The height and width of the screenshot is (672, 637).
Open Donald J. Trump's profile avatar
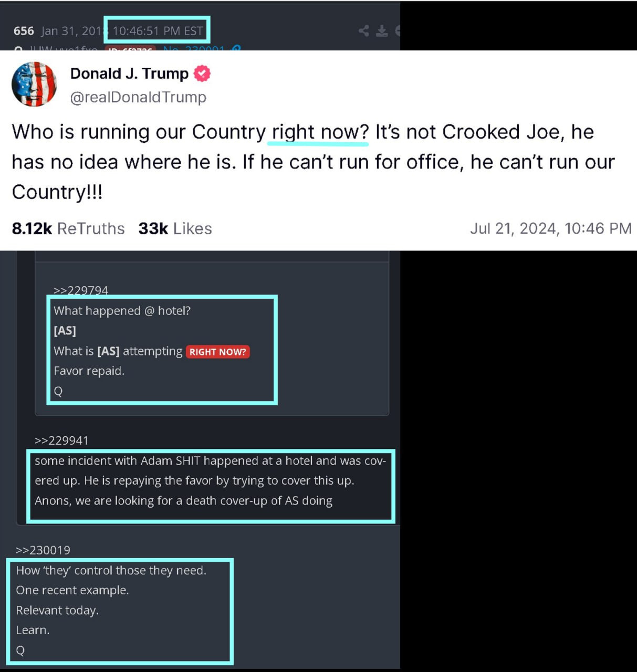[34, 84]
